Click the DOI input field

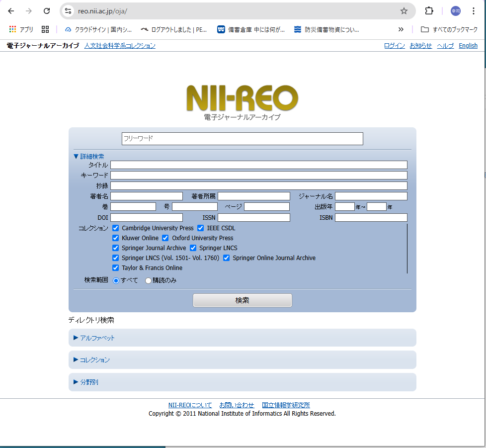(147, 218)
